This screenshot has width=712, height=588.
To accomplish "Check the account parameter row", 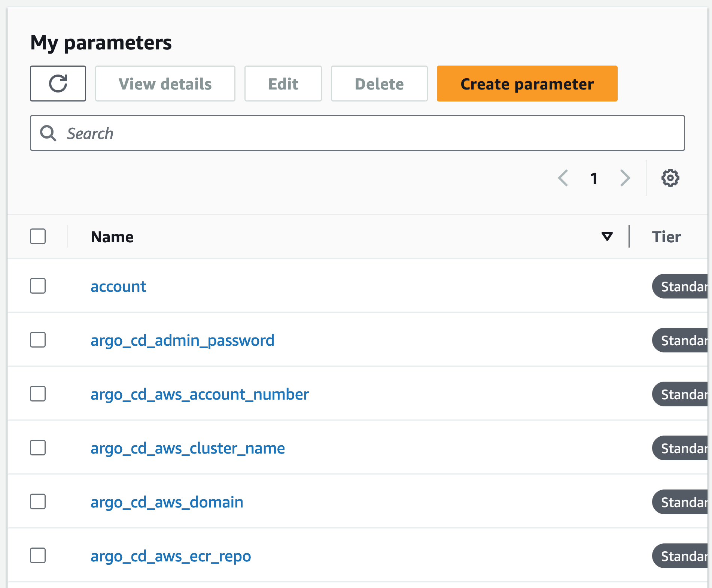I will tap(38, 286).
